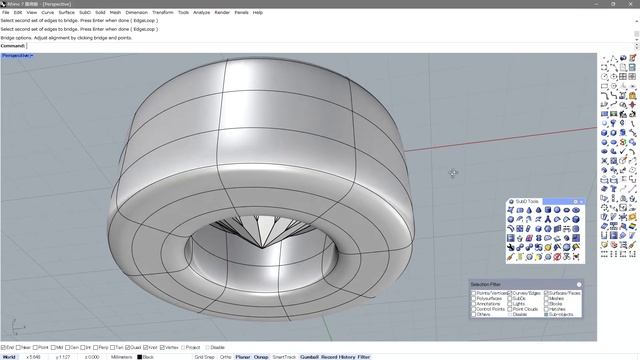
Task: Toggle Gumball in status bar
Action: pos(309,357)
